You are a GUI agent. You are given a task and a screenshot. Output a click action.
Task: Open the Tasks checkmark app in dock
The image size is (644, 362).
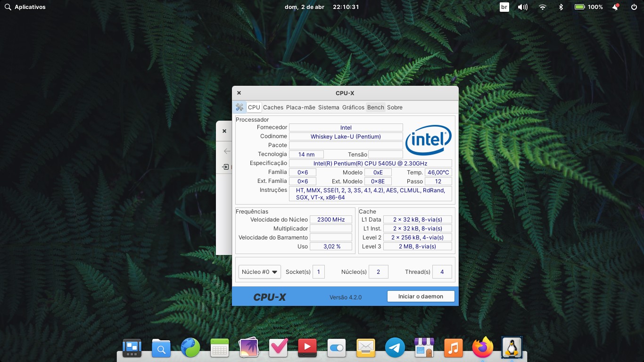278,348
